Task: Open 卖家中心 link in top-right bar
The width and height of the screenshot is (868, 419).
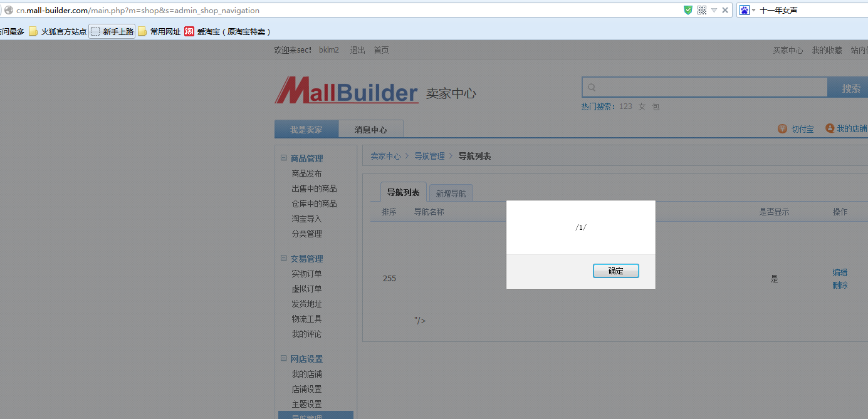Action: coord(788,50)
